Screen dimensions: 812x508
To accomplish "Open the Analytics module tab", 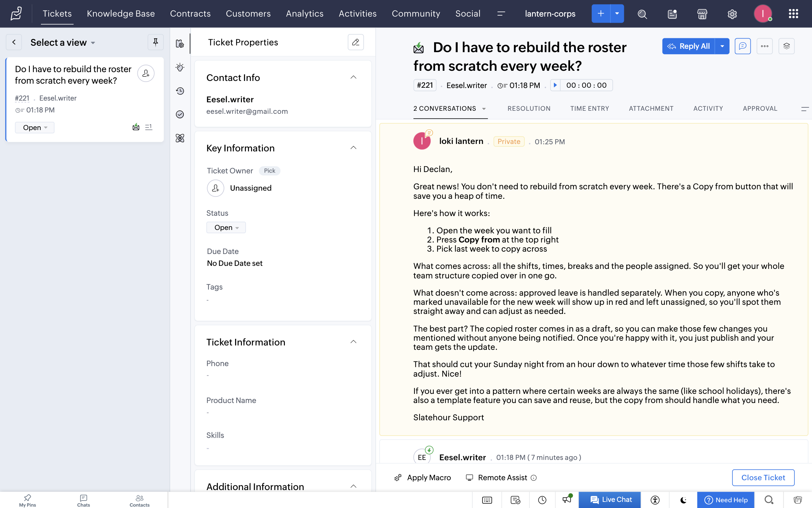I will [304, 14].
